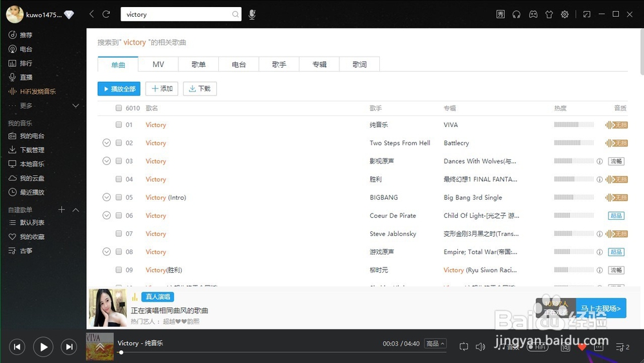Open 高品 quality dropdown
The height and width of the screenshot is (363, 644).
435,343
